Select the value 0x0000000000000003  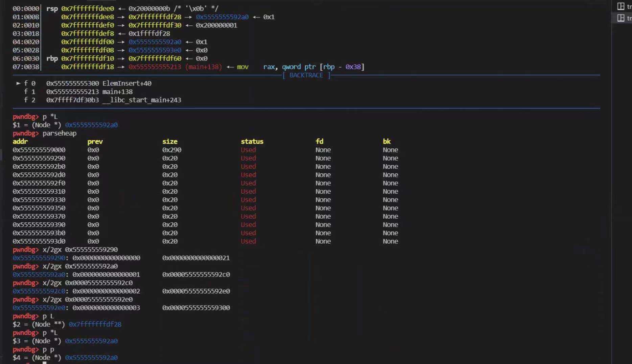point(106,308)
